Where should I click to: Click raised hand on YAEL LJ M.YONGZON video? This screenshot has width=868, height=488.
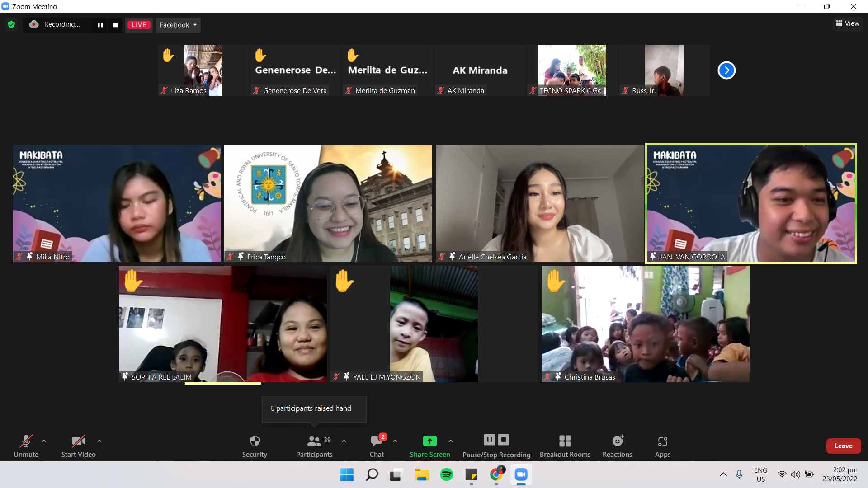[344, 281]
